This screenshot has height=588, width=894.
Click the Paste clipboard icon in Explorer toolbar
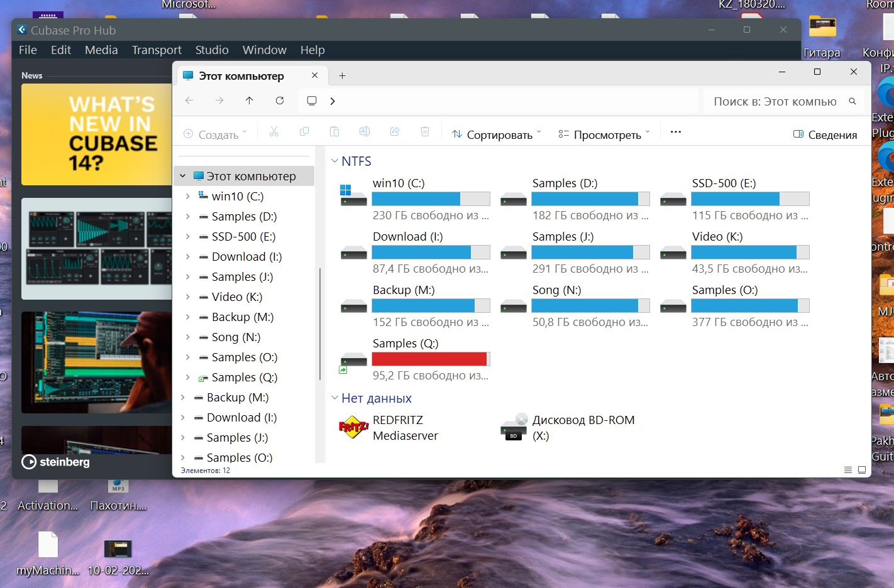(334, 132)
